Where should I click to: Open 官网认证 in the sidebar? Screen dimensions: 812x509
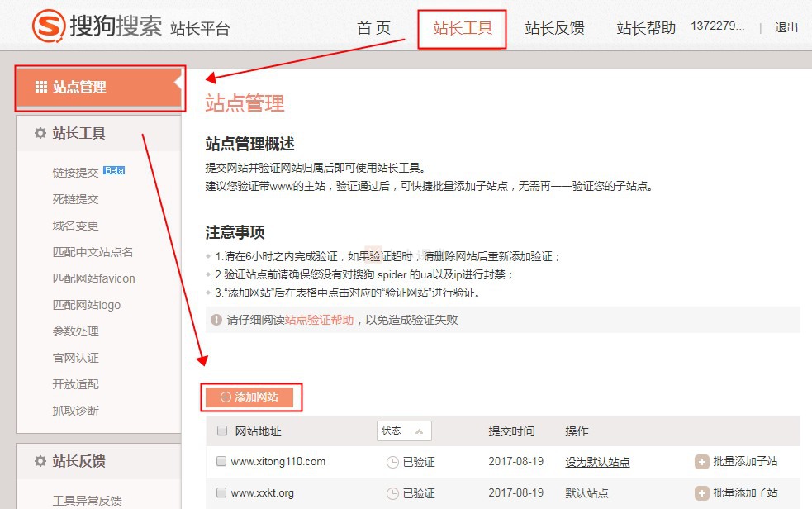coord(75,358)
